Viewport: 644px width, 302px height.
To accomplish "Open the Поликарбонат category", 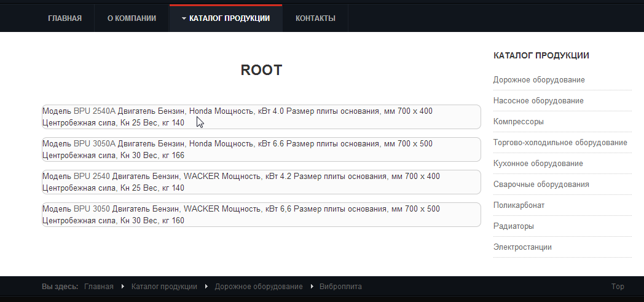I will [x=519, y=205].
